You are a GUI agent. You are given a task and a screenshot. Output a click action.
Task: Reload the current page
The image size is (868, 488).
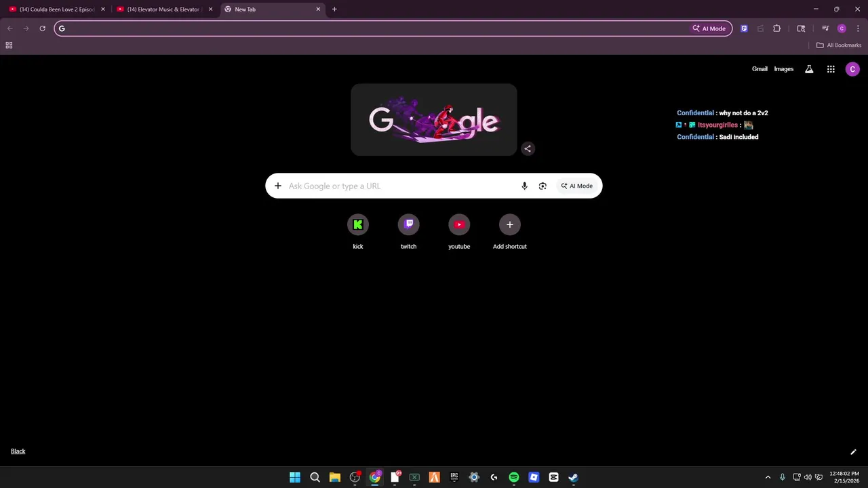click(x=42, y=28)
